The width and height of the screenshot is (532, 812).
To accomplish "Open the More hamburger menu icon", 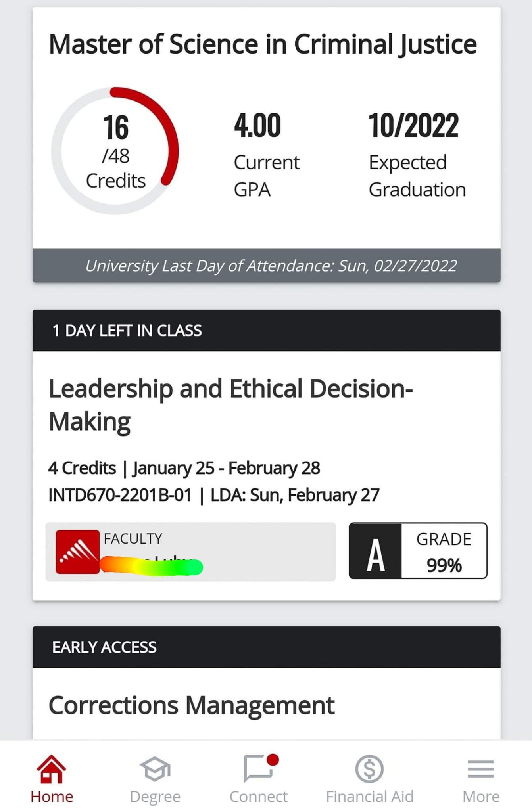I will click(480, 769).
